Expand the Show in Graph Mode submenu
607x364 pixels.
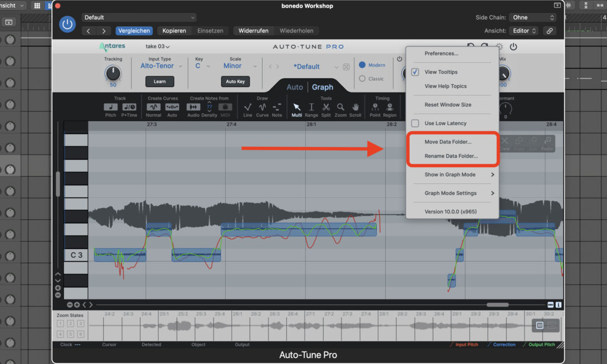tap(452, 175)
